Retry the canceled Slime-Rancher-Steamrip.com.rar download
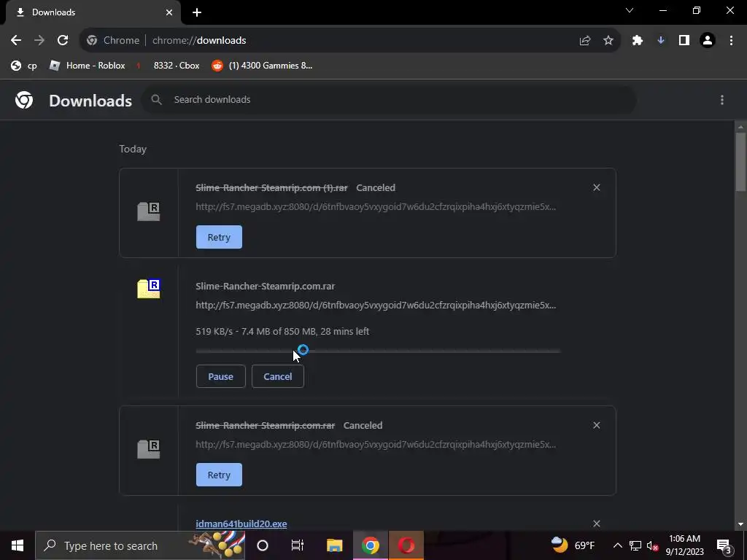The width and height of the screenshot is (747, 560). click(219, 475)
